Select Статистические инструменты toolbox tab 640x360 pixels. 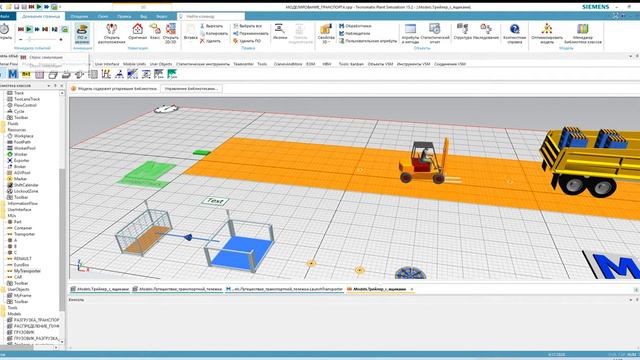203,64
